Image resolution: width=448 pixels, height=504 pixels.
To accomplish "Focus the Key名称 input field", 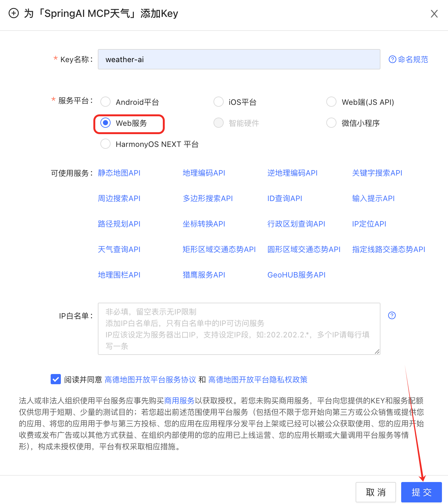I will coord(239,59).
